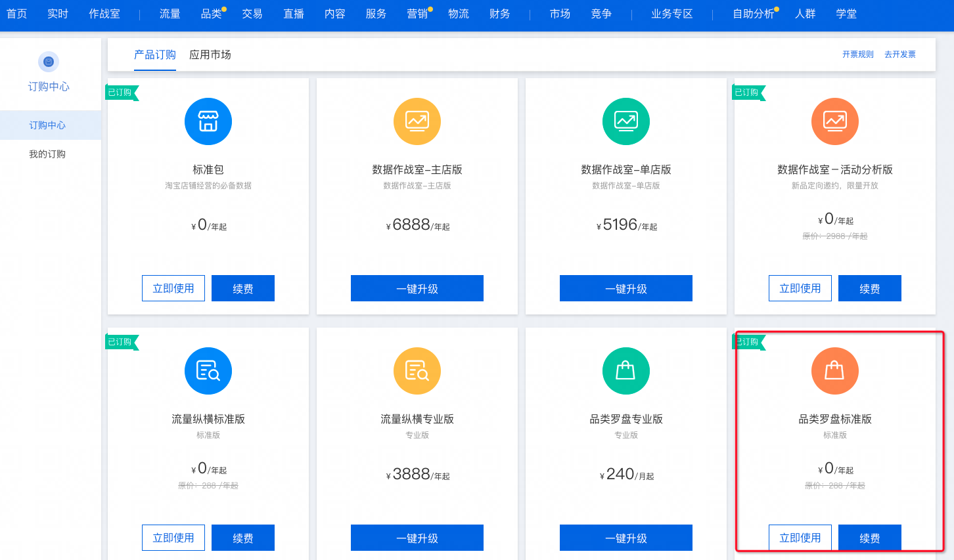Open 交易 in top navigation
Image resolution: width=954 pixels, height=560 pixels.
coord(252,14)
